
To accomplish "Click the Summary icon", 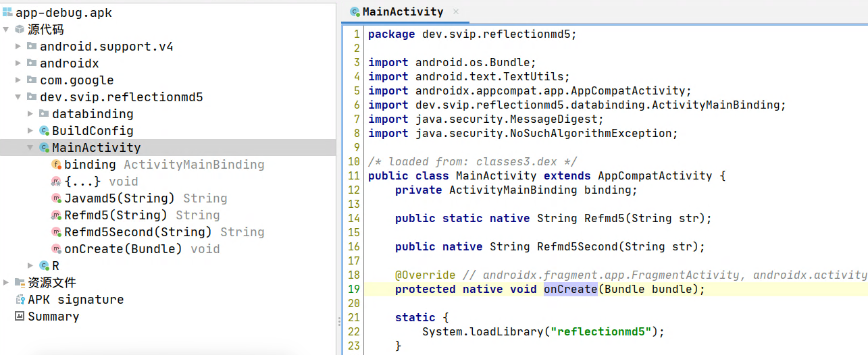I will (x=20, y=317).
